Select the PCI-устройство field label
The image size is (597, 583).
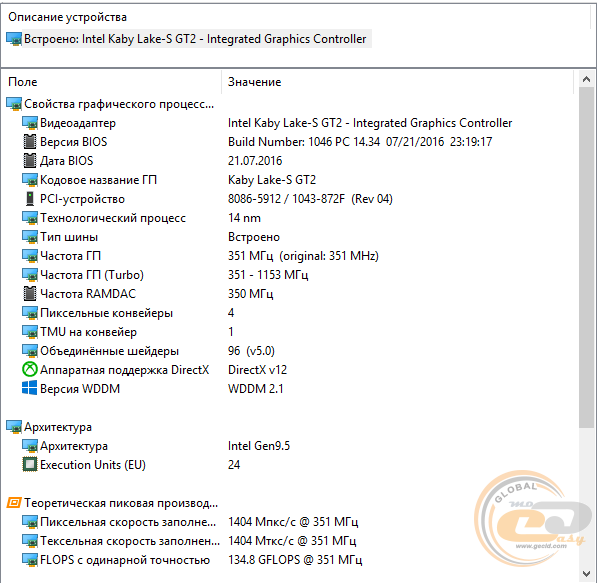(82, 199)
